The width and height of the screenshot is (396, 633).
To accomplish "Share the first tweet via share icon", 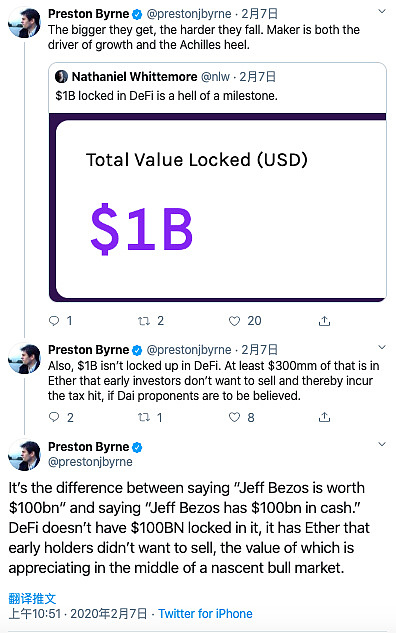I will (x=325, y=321).
